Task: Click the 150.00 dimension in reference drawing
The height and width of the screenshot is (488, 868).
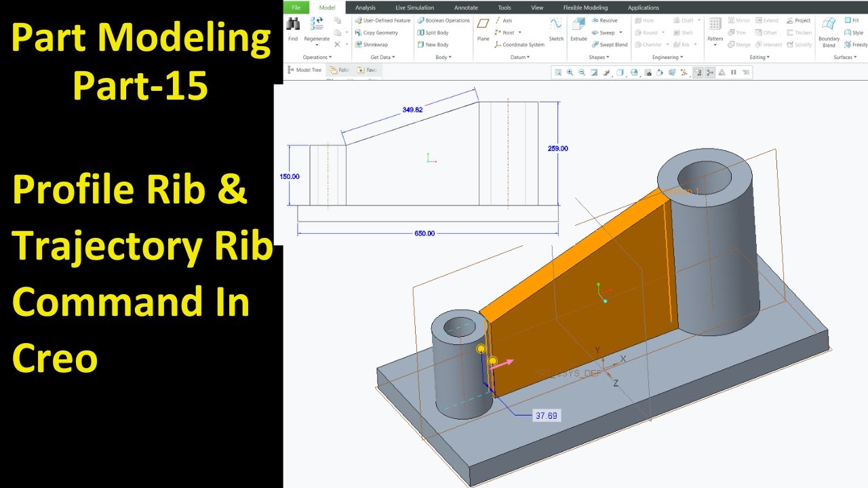Action: [x=290, y=176]
